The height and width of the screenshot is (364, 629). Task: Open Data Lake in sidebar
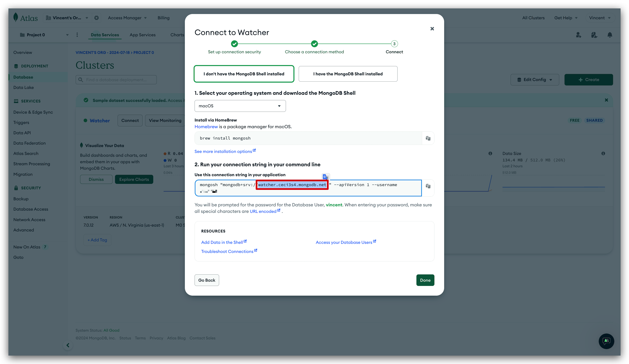tap(23, 87)
